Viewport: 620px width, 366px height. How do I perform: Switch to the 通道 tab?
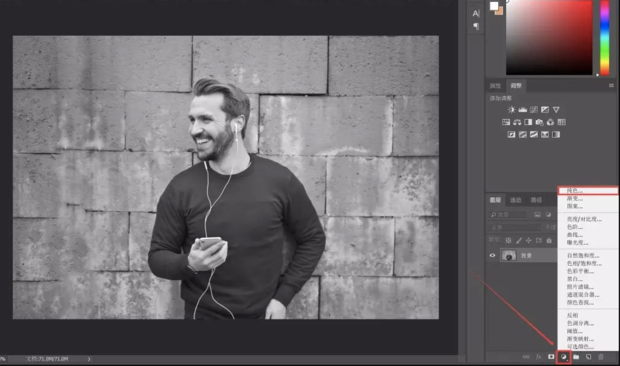(515, 200)
